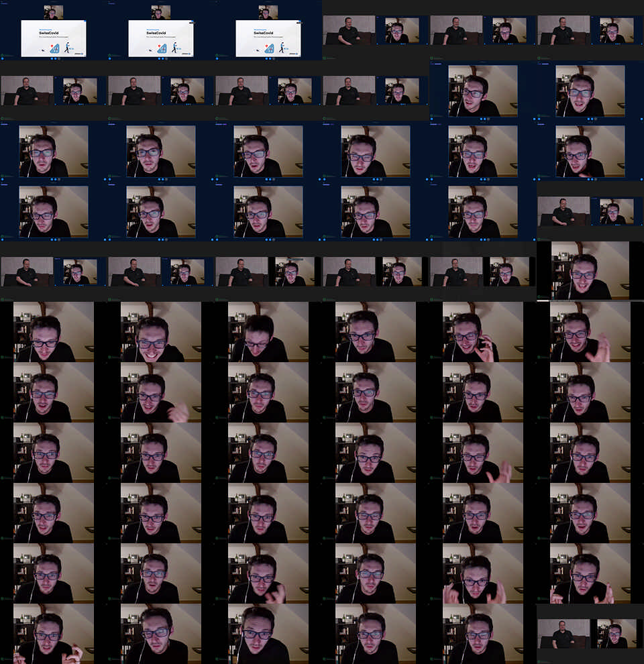Viewport: 644px width, 664px height.
Task: Pick the last thumbnail in the sixth row
Action: coord(590,332)
